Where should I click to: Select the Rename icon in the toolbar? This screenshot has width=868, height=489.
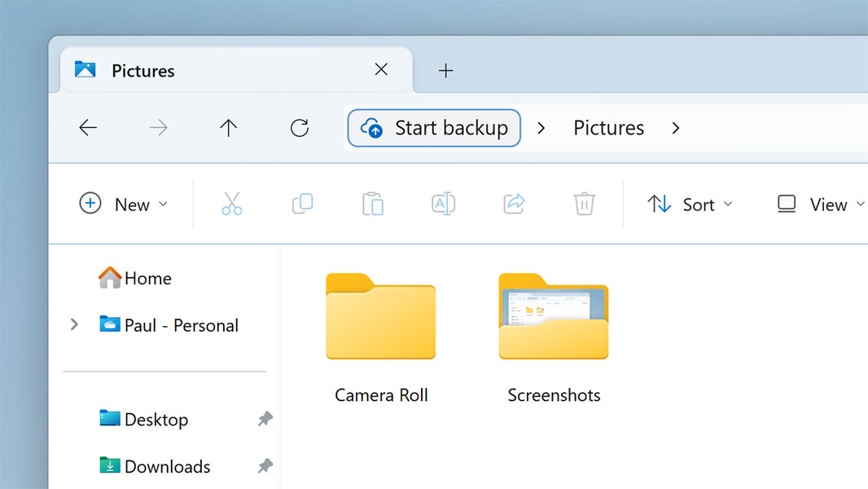click(x=443, y=204)
